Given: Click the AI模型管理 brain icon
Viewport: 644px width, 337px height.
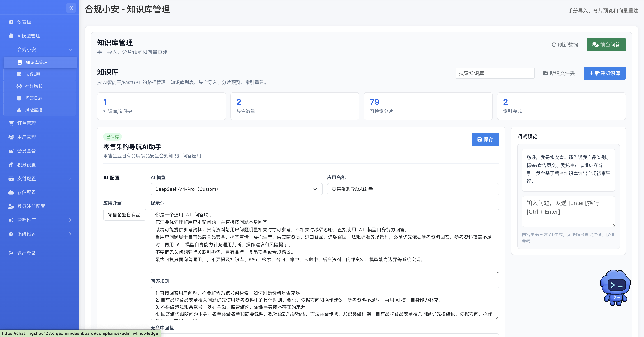Looking at the screenshot, I should coord(11,36).
